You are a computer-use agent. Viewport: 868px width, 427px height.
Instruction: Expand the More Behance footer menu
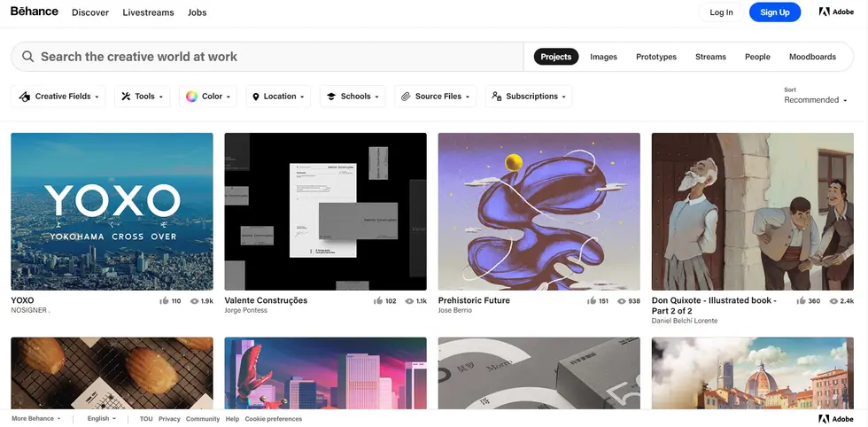click(x=36, y=419)
